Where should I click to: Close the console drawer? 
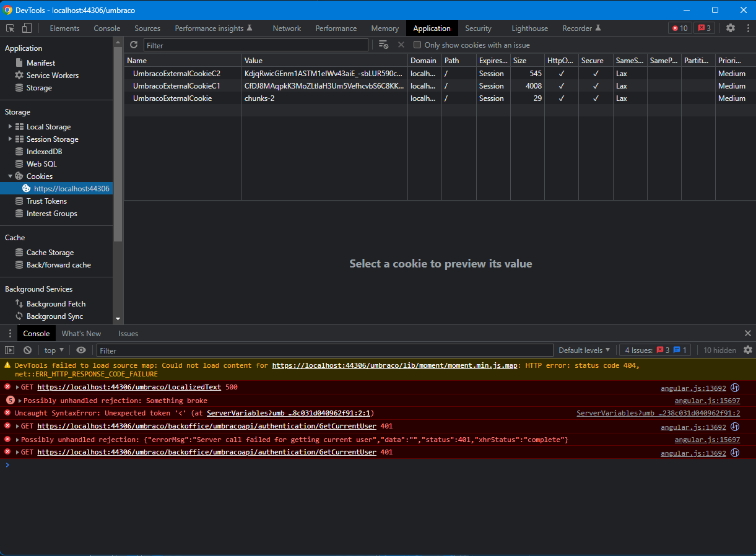point(748,333)
